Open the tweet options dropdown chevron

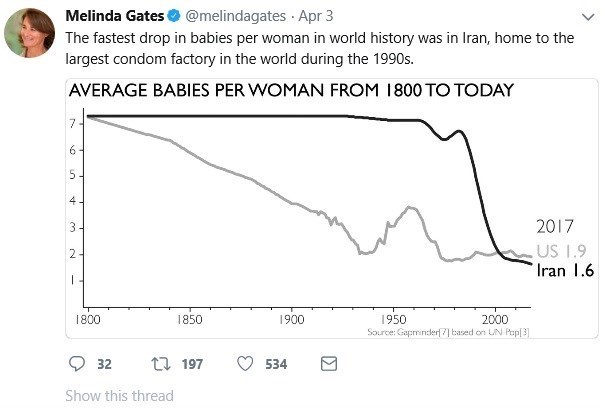(584, 17)
